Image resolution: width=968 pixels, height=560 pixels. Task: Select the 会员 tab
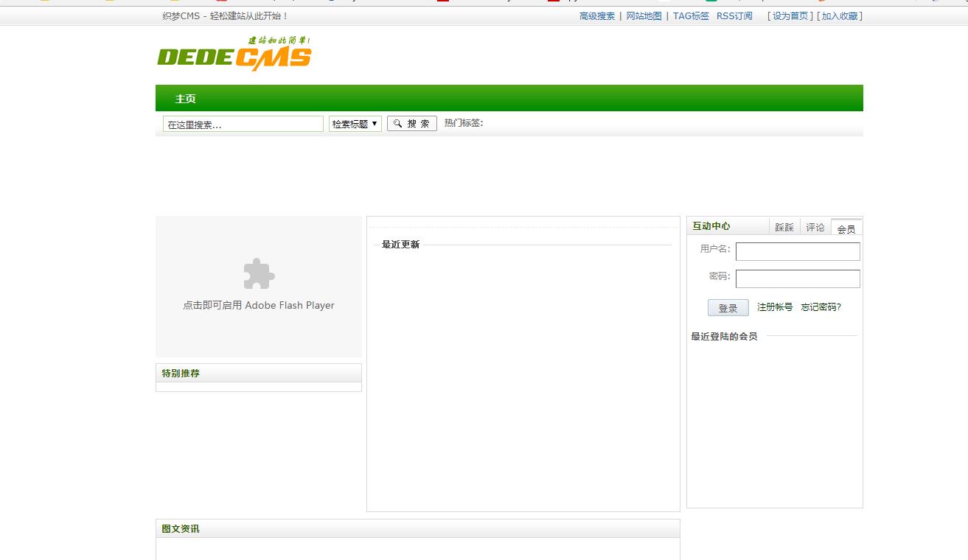pos(846,229)
